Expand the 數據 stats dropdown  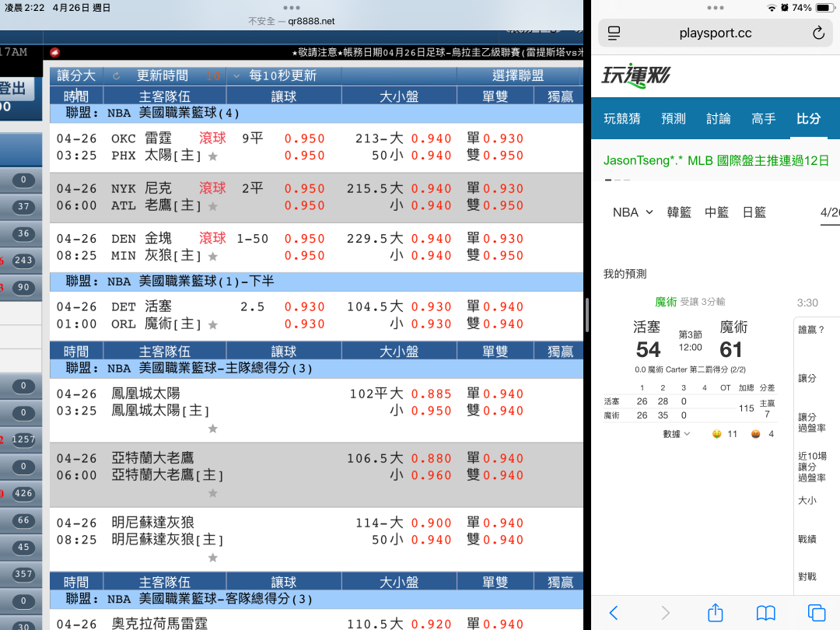point(677,434)
